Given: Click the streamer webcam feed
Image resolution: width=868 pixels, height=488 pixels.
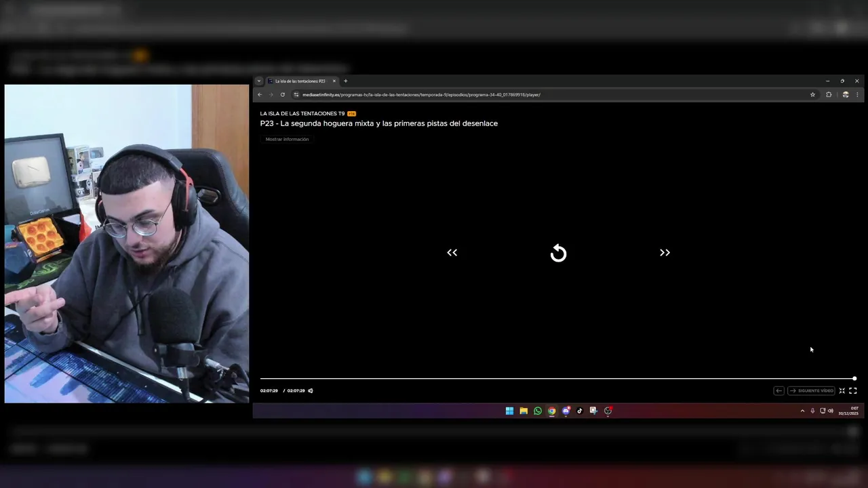Looking at the screenshot, I should click(127, 244).
